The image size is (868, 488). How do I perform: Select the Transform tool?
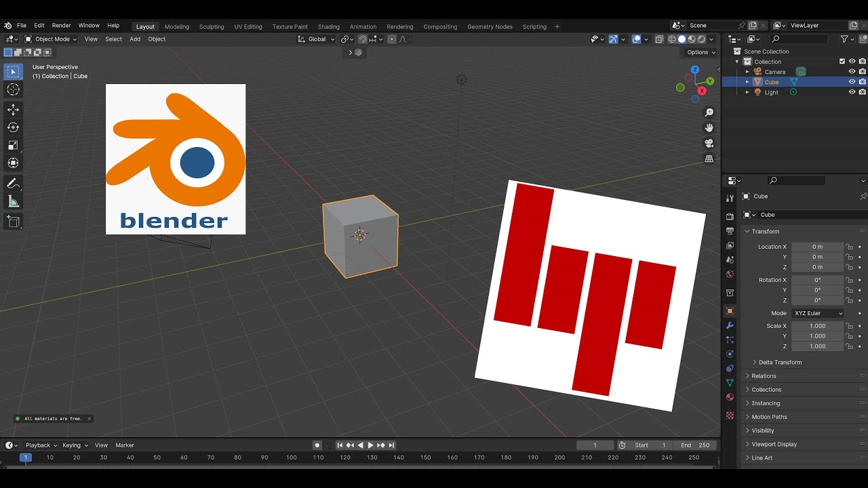pyautogui.click(x=13, y=163)
